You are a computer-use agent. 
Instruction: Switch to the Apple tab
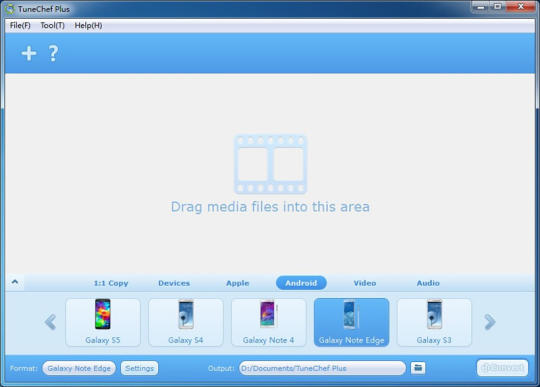click(x=238, y=283)
